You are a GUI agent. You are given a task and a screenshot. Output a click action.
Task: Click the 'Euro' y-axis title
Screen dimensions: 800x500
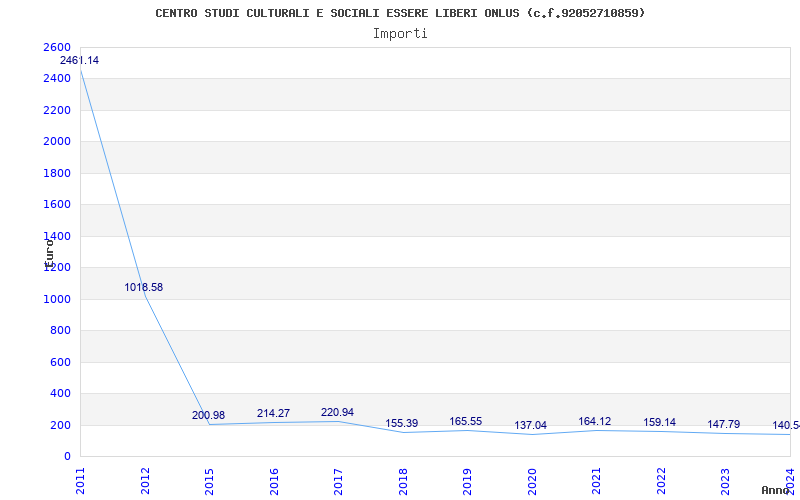click(48, 250)
